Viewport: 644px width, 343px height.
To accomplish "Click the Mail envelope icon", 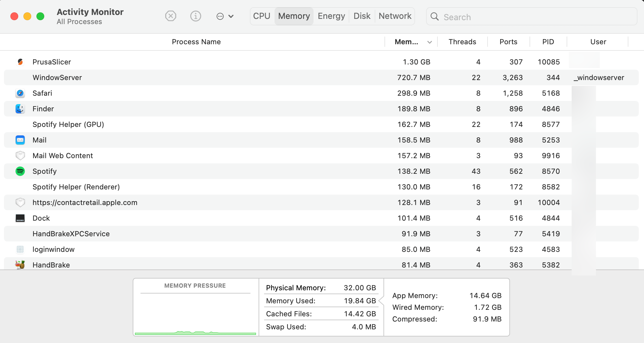I will [20, 140].
